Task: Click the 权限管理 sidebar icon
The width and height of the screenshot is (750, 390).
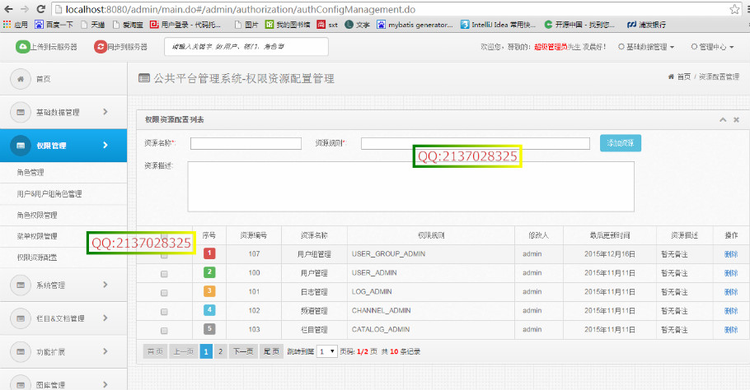Action: coord(20,145)
